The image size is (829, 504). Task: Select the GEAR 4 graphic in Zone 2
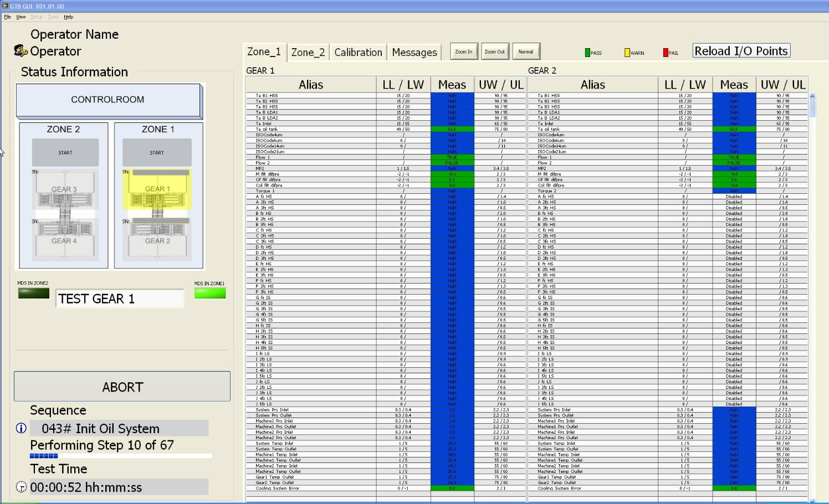64,241
